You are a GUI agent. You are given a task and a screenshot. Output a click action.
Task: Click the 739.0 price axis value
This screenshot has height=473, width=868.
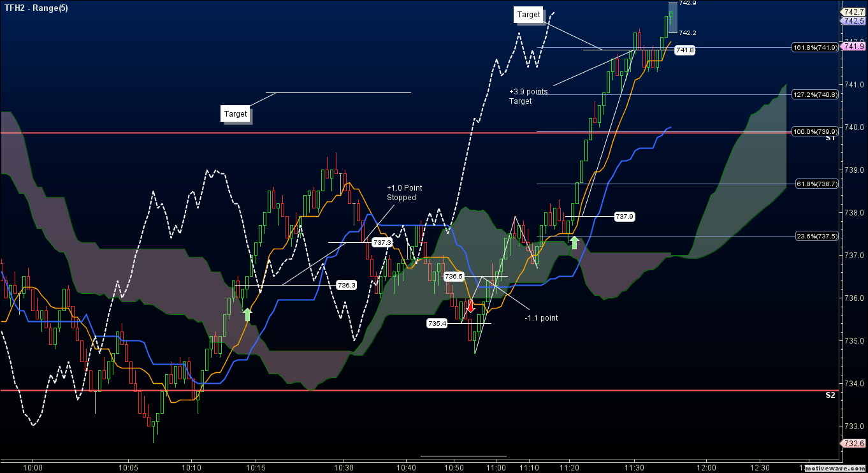pos(854,170)
